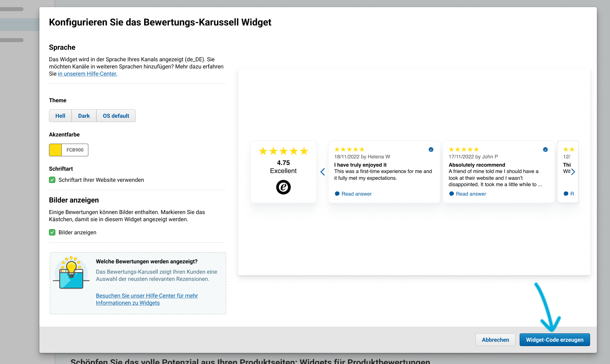Open the yellow accent color swatch

(x=55, y=150)
